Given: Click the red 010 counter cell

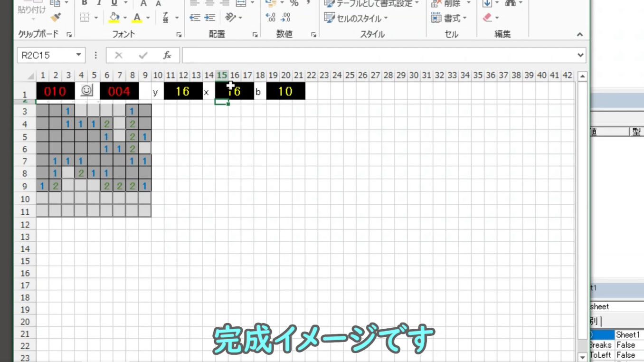Looking at the screenshot, I should point(55,91).
